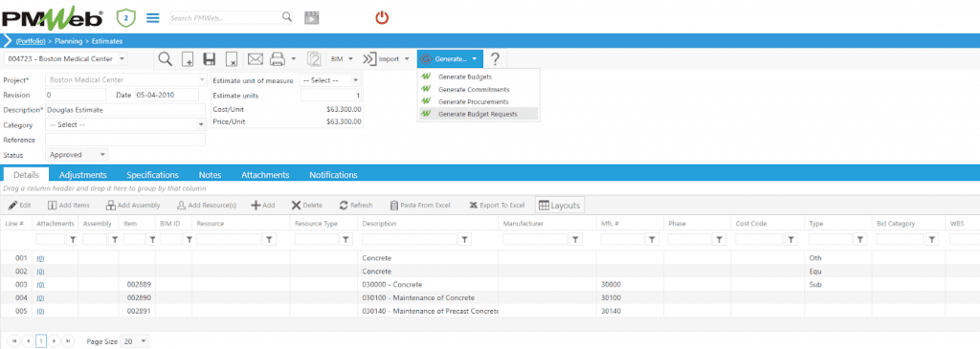Click the filter icon under Resource Type column
This screenshot has height=349, width=980.
pyautogui.click(x=345, y=239)
